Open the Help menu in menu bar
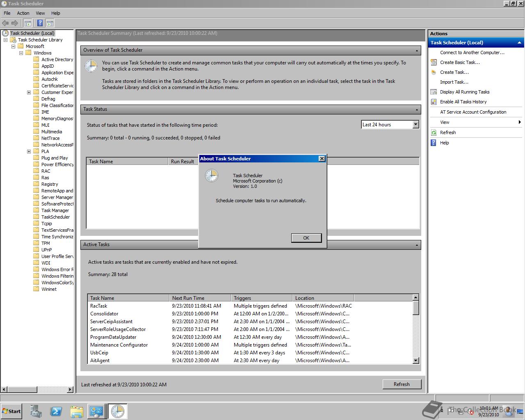The height and width of the screenshot is (420, 525). pyautogui.click(x=56, y=13)
